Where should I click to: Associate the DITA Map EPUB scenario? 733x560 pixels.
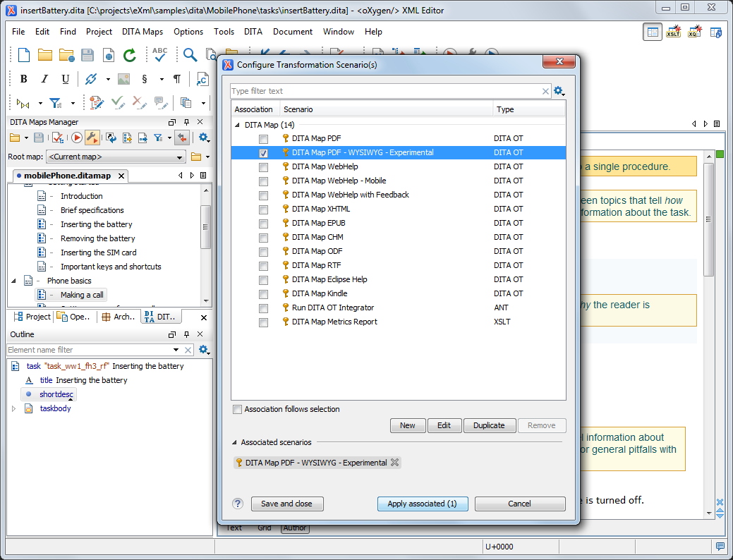click(x=264, y=224)
